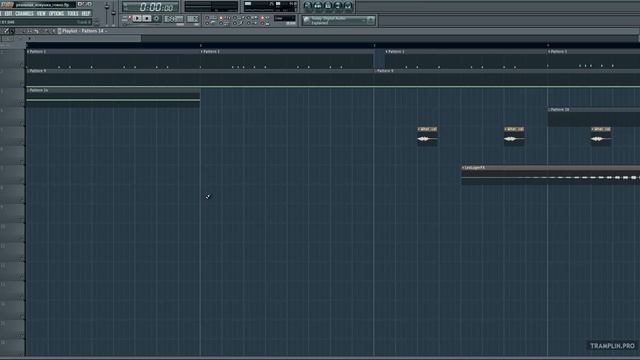Toggle the red typing keyboard switch

[x=221, y=18]
